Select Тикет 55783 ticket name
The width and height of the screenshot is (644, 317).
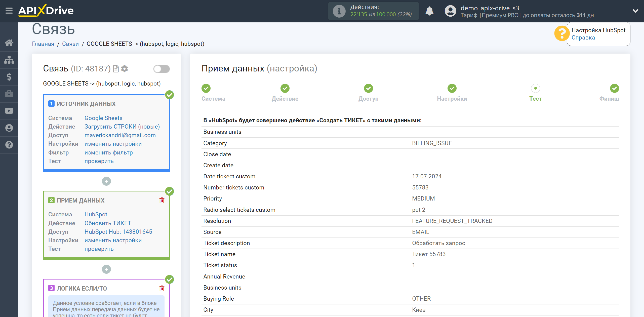pyautogui.click(x=429, y=254)
